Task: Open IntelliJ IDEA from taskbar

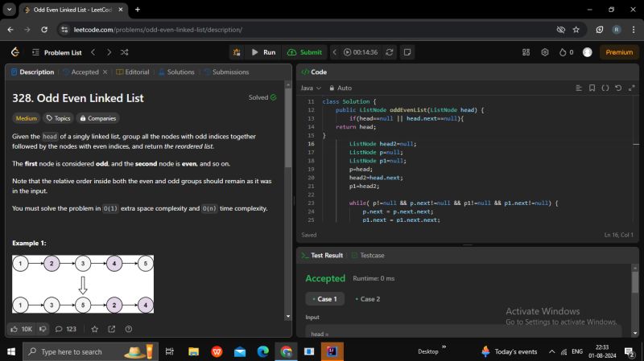Action: 332,351
